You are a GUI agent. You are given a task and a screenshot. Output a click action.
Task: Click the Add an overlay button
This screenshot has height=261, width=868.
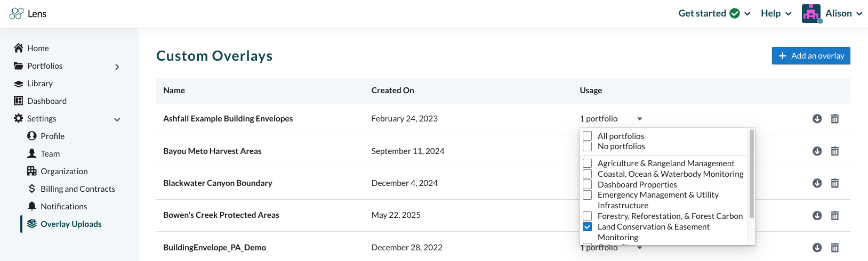tap(811, 55)
